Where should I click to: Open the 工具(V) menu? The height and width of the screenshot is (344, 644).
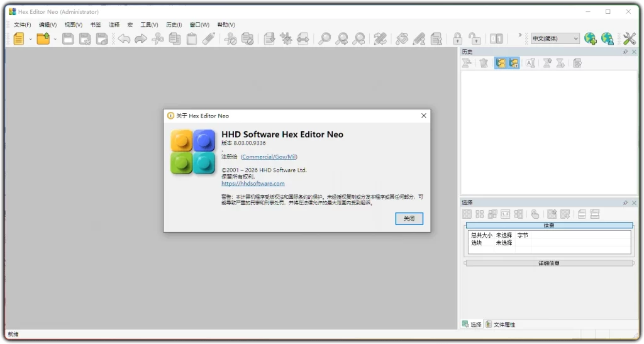pos(149,25)
